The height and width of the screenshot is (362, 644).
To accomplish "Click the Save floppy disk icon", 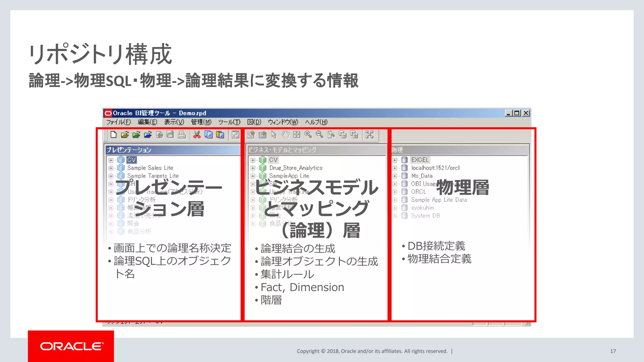I will 170,135.
